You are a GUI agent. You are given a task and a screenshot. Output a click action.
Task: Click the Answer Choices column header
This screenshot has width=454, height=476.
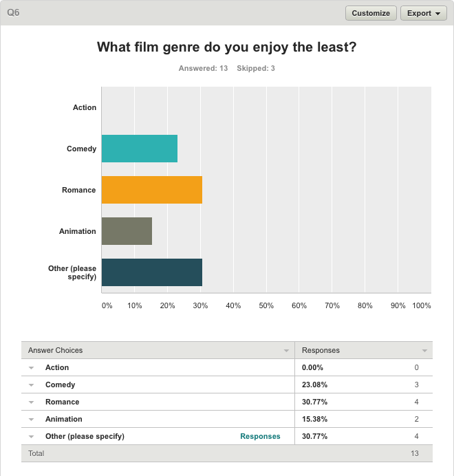tap(55, 350)
